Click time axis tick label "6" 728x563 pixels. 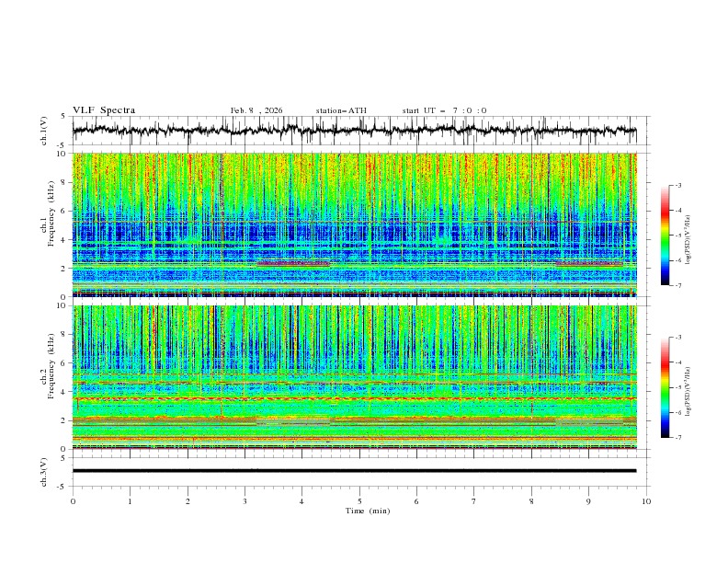click(416, 501)
